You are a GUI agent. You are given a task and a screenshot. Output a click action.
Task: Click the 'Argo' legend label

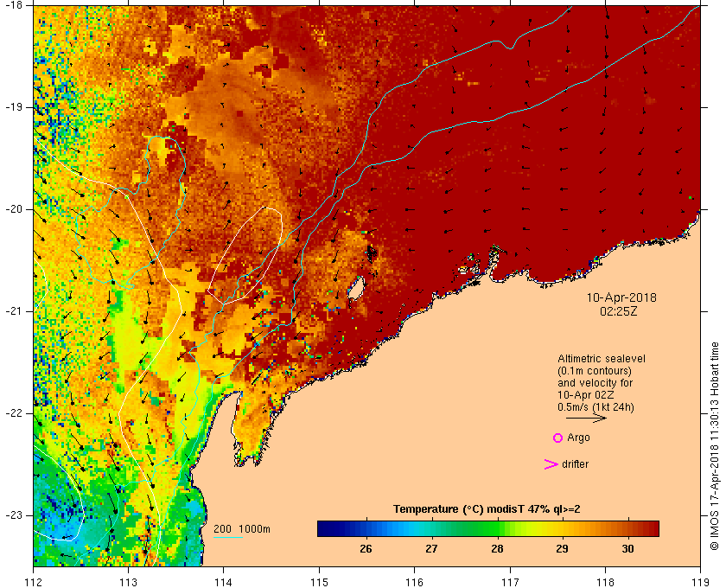[x=579, y=438]
